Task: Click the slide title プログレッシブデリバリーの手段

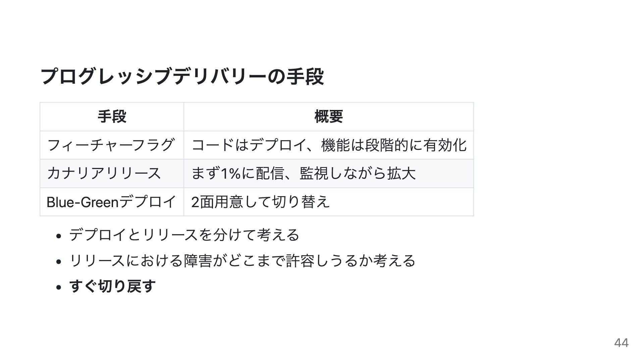Action: pyautogui.click(x=182, y=76)
